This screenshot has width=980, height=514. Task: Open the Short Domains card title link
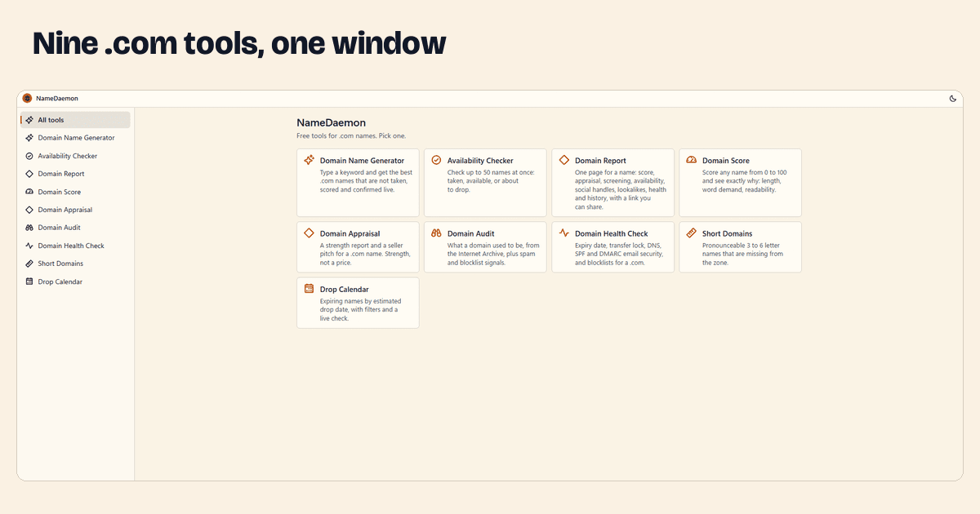[x=727, y=233]
